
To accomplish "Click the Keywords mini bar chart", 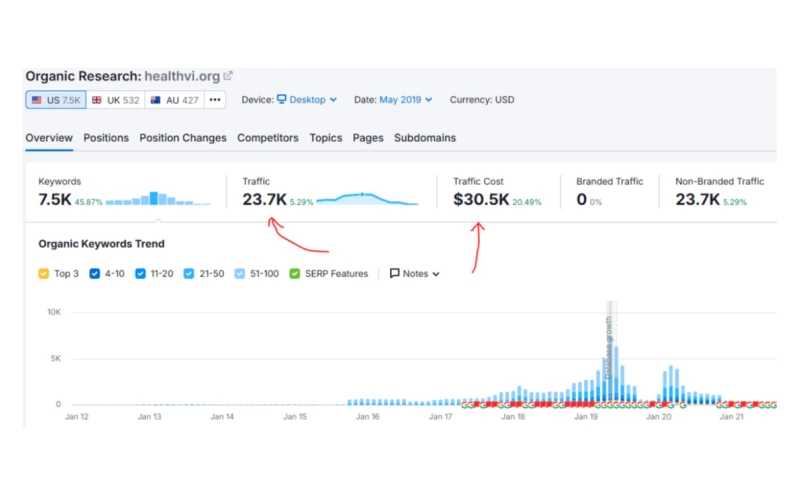I will pos(157,199).
